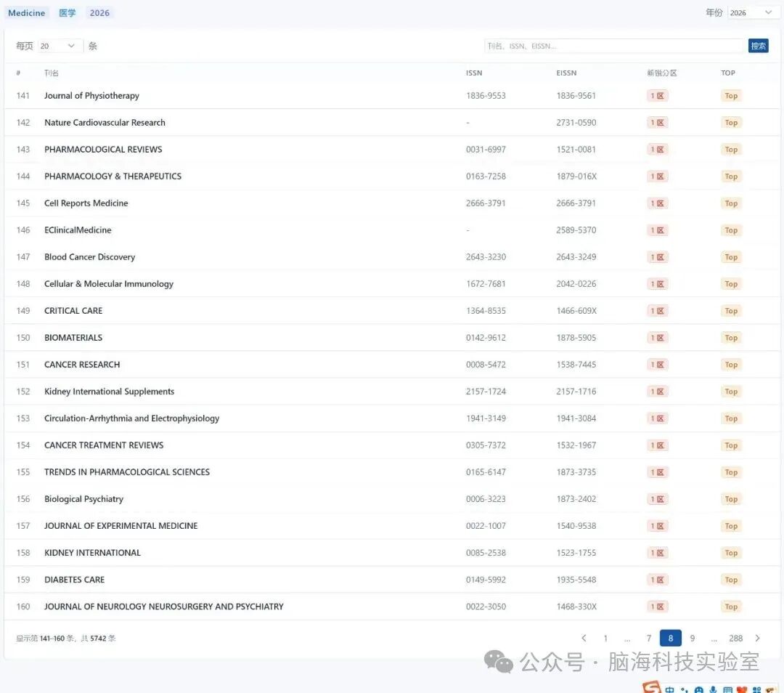Open Kidney International Supplements entry
Viewport: 784px width, 693px height.
coord(109,392)
